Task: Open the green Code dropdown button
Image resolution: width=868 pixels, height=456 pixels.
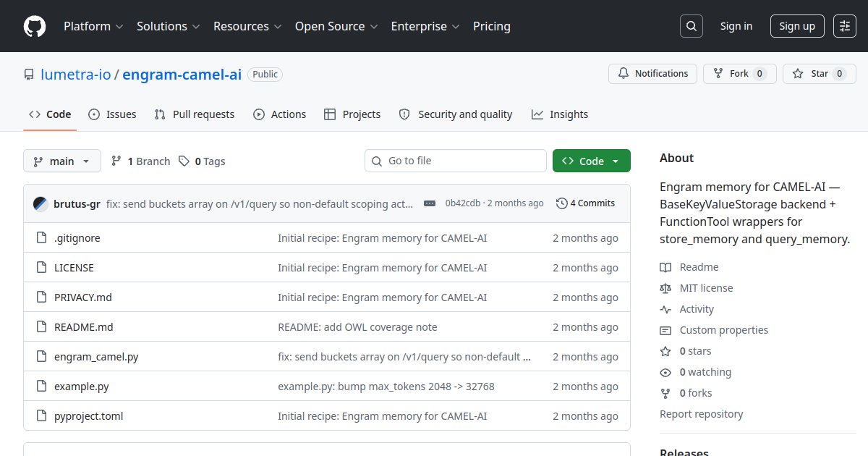Action: [592, 161]
